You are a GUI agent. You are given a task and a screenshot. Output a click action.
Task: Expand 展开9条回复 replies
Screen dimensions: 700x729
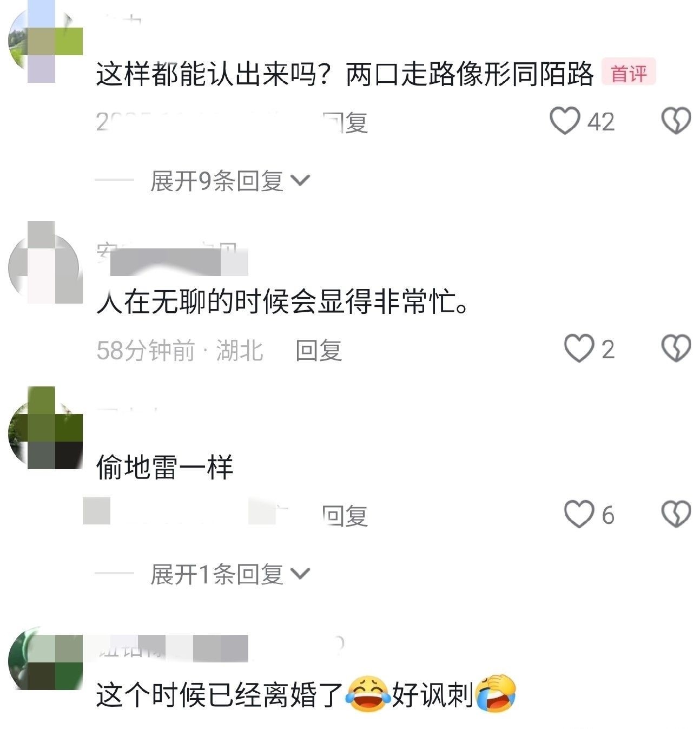tap(229, 181)
